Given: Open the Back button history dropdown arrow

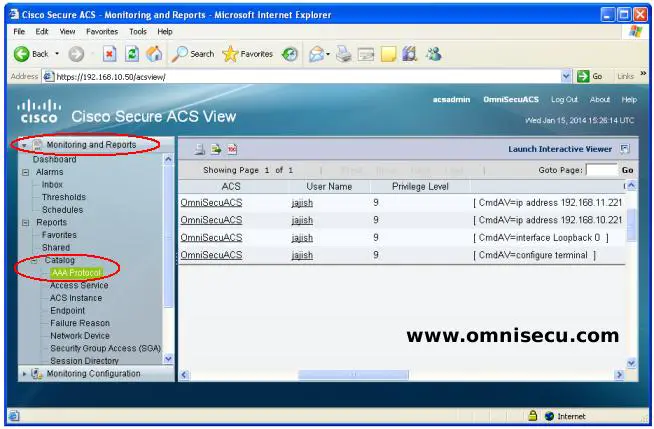Looking at the screenshot, I should [x=57, y=54].
